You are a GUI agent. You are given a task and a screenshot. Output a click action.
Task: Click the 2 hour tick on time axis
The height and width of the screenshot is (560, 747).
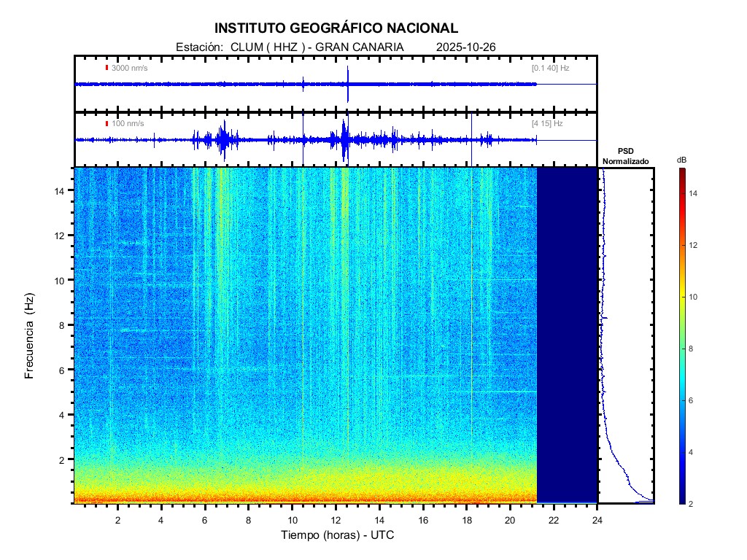coord(117,520)
